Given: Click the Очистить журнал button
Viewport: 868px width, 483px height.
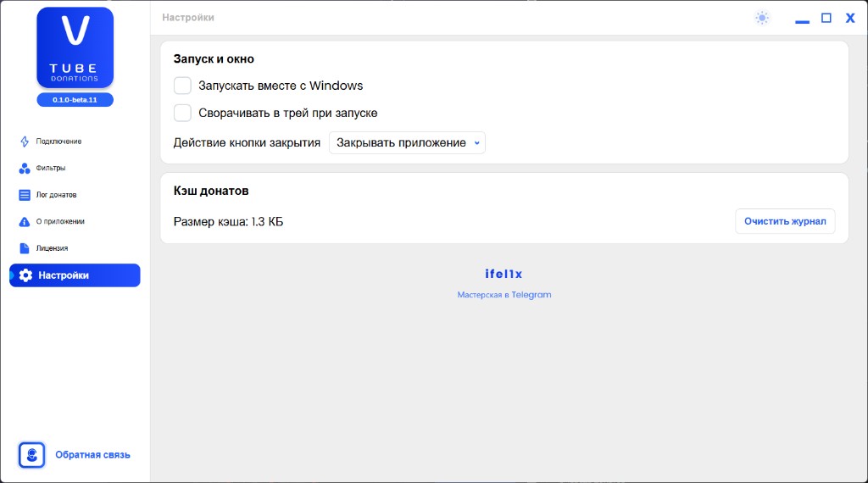Looking at the screenshot, I should [785, 221].
